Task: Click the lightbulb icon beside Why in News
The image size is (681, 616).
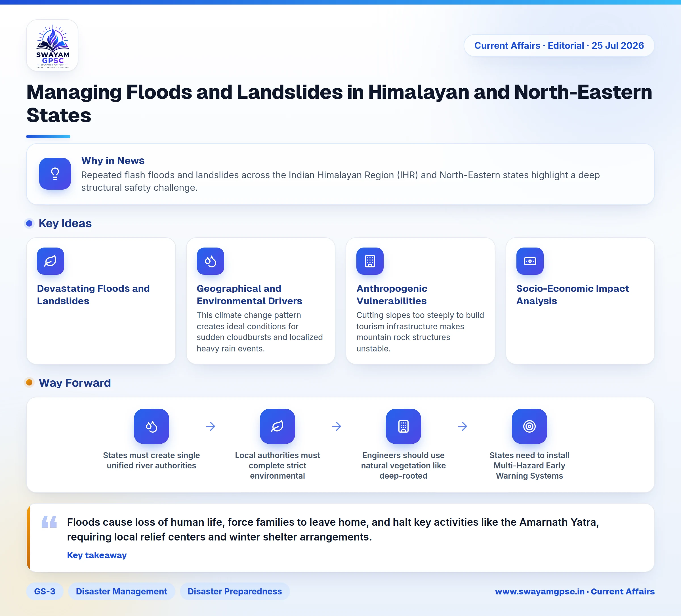Action: pyautogui.click(x=55, y=174)
